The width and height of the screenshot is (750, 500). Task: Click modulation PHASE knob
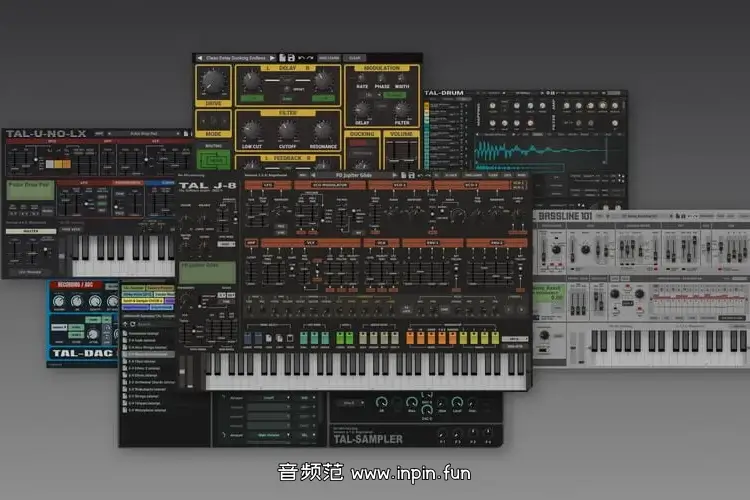click(x=381, y=78)
